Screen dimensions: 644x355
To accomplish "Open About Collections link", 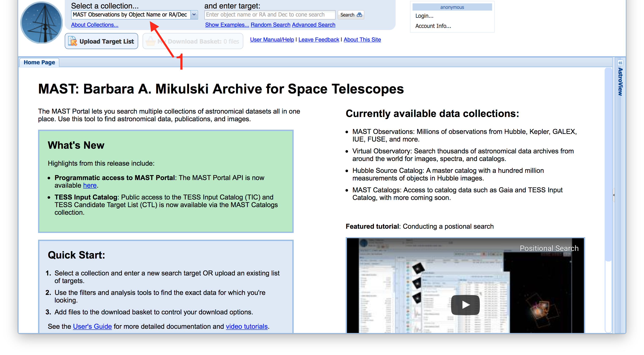I will [x=95, y=25].
